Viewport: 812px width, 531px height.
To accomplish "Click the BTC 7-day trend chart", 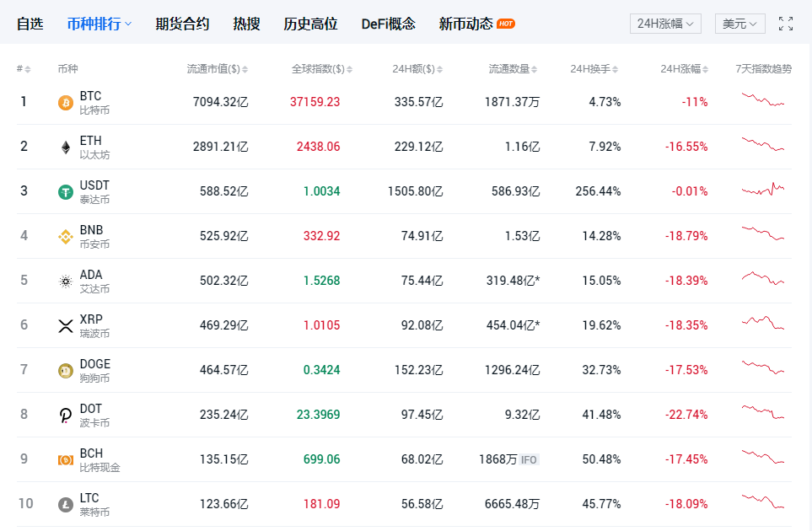I will 763,101.
